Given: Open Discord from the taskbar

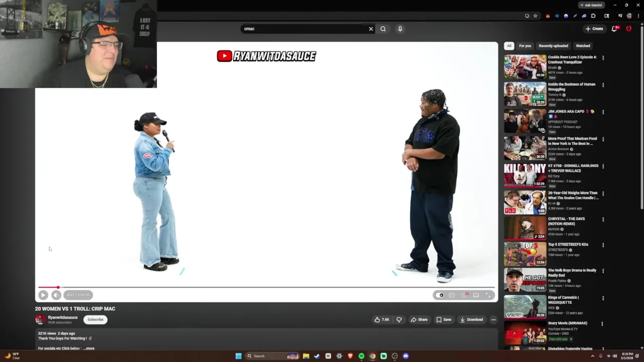Looking at the screenshot, I should click(406, 356).
